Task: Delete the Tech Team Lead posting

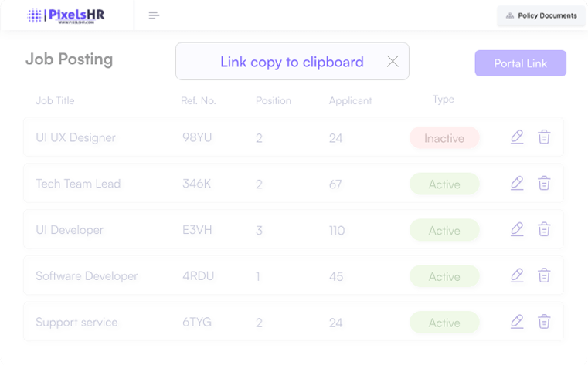Action: 544,184
